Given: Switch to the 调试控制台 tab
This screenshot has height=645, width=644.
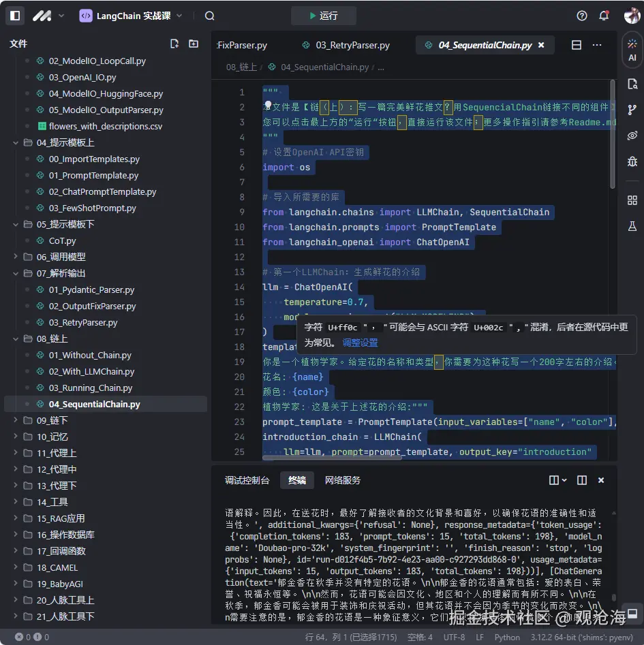Looking at the screenshot, I should 247,480.
